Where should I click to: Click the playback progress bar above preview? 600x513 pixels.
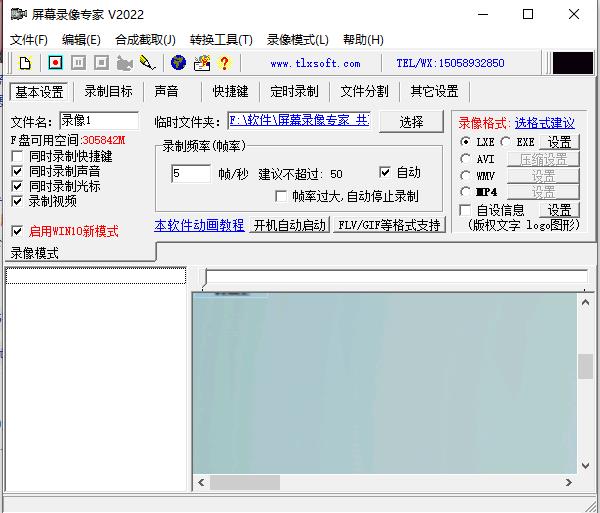396,277
